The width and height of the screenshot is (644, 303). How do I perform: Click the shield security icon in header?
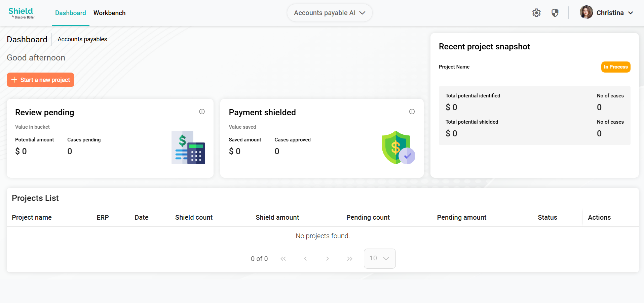click(x=555, y=13)
